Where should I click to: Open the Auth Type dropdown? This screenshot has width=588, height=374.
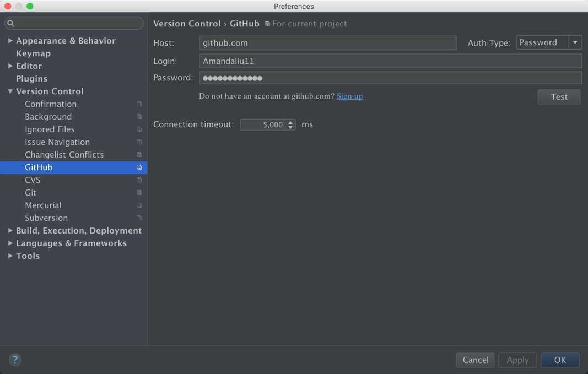pos(549,42)
